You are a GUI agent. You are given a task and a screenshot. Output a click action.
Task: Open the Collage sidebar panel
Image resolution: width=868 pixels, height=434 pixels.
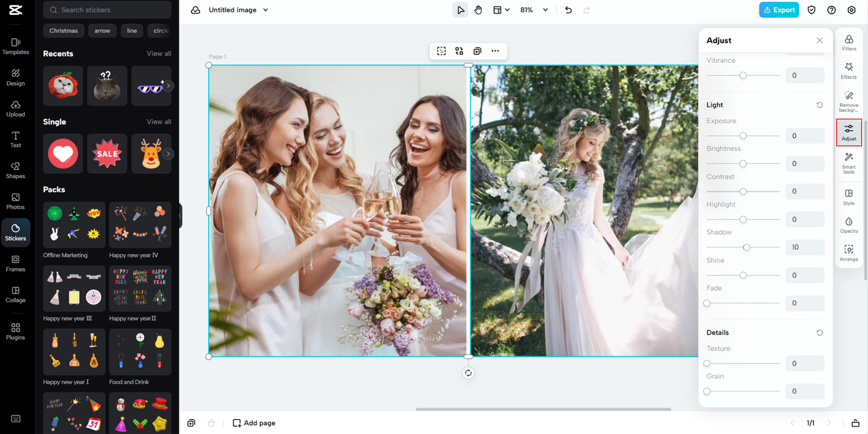click(x=16, y=294)
